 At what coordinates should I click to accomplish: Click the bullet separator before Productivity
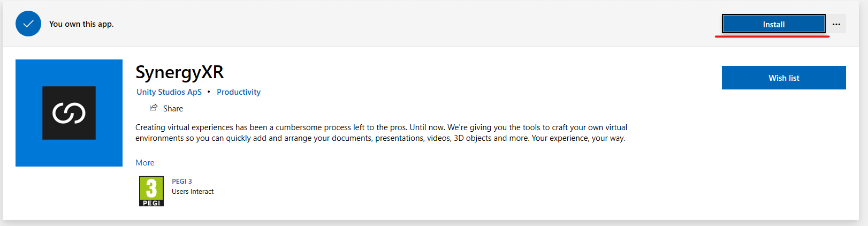tap(209, 92)
